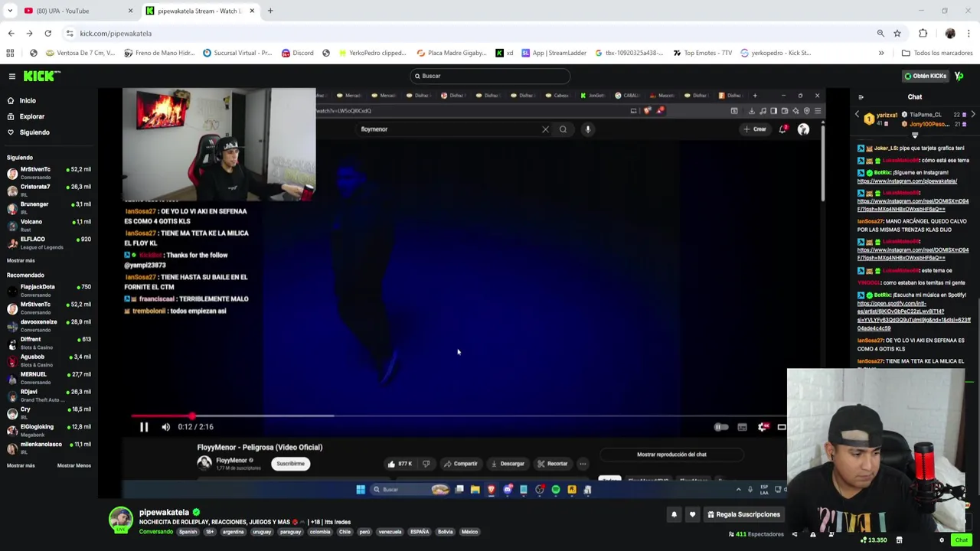Open Siguiendo in the Kick sidebar
The width and height of the screenshot is (980, 551).
34,132
